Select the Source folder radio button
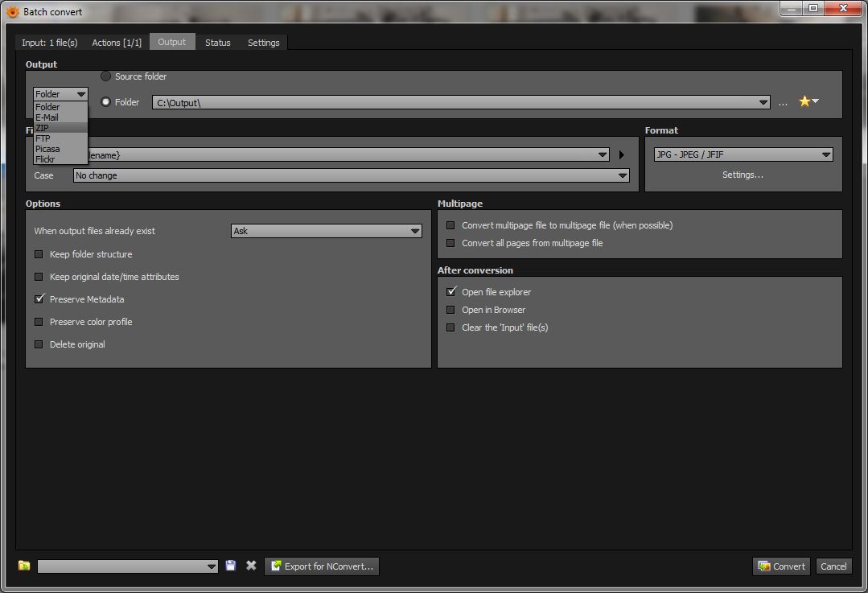The width and height of the screenshot is (868, 593). [x=105, y=76]
